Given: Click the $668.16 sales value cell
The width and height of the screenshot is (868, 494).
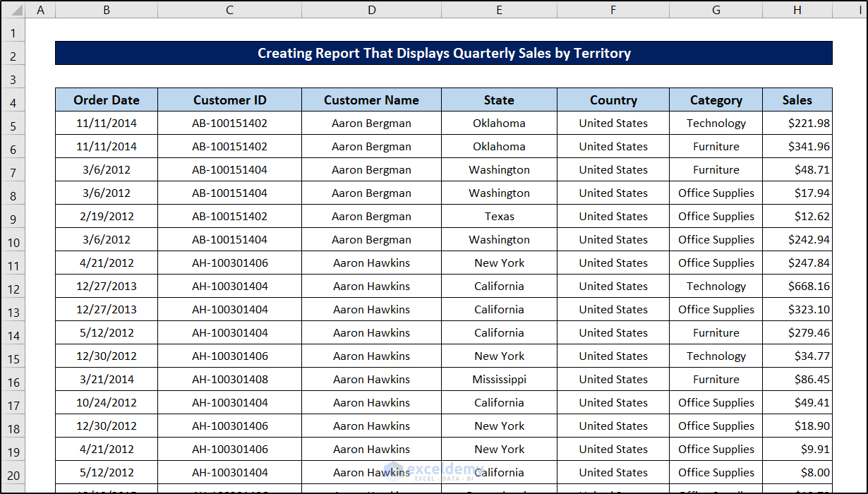Looking at the screenshot, I should coord(797,286).
